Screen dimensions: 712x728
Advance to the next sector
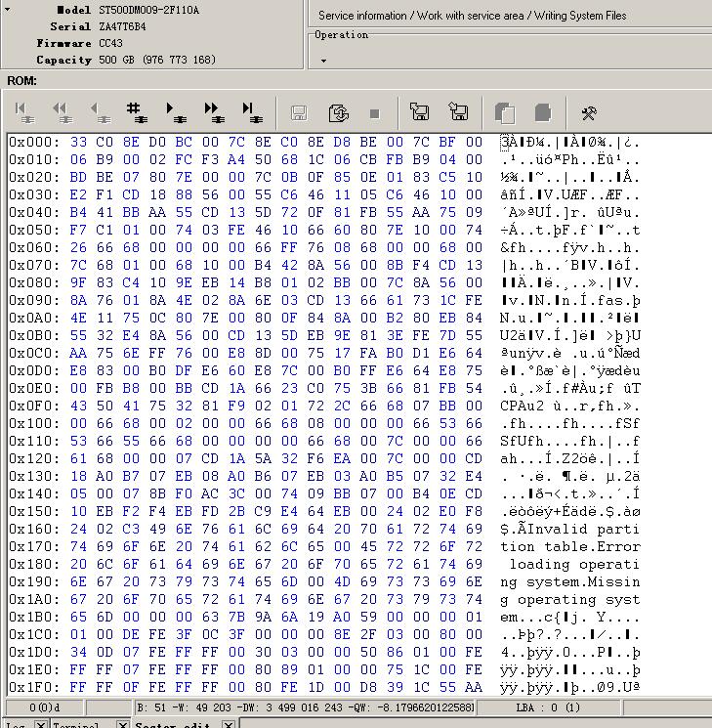pyautogui.click(x=176, y=113)
